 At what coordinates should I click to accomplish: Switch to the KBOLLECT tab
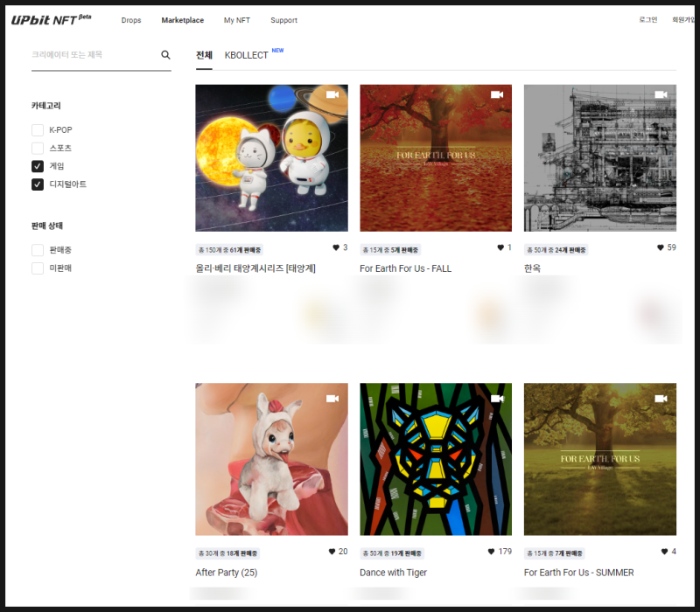click(246, 55)
